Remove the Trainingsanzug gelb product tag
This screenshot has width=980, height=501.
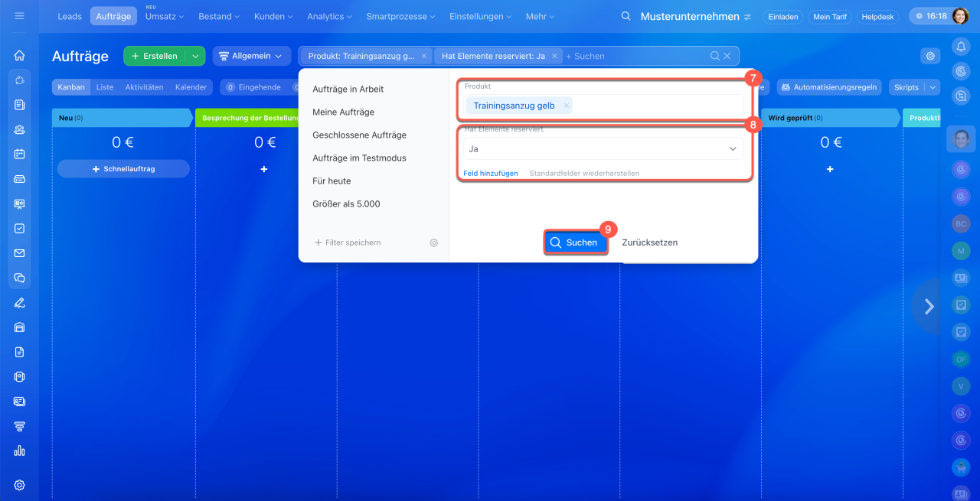(566, 106)
